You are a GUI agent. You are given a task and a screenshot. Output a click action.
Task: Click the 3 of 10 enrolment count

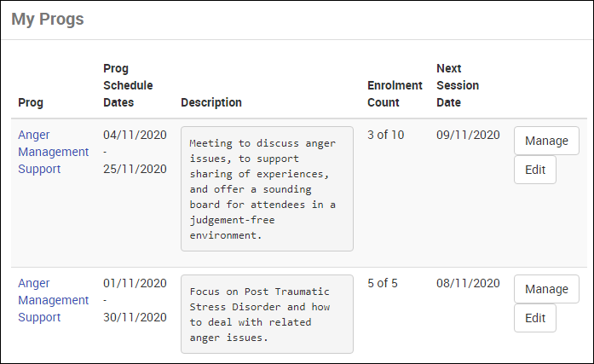[x=385, y=135]
